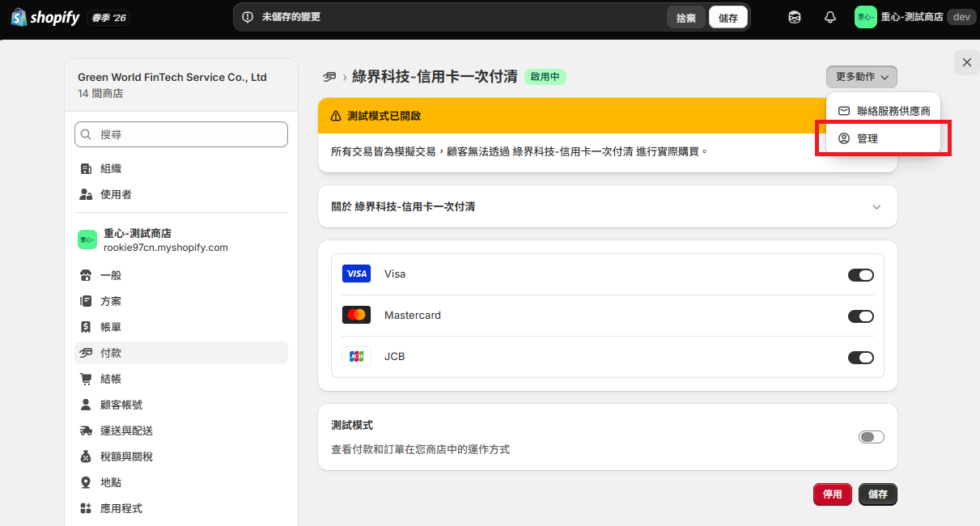The image size is (980, 526).
Task: Click the 查看付款和訂單在您商店中的運作方式 text
Action: (x=421, y=449)
